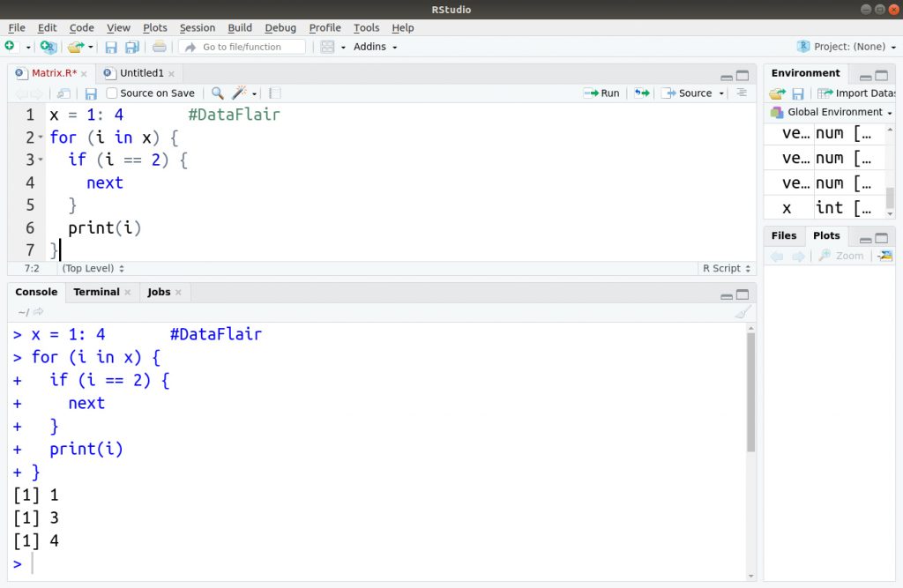This screenshot has width=903, height=588.
Task: Select the Console tab
Action: click(36, 292)
